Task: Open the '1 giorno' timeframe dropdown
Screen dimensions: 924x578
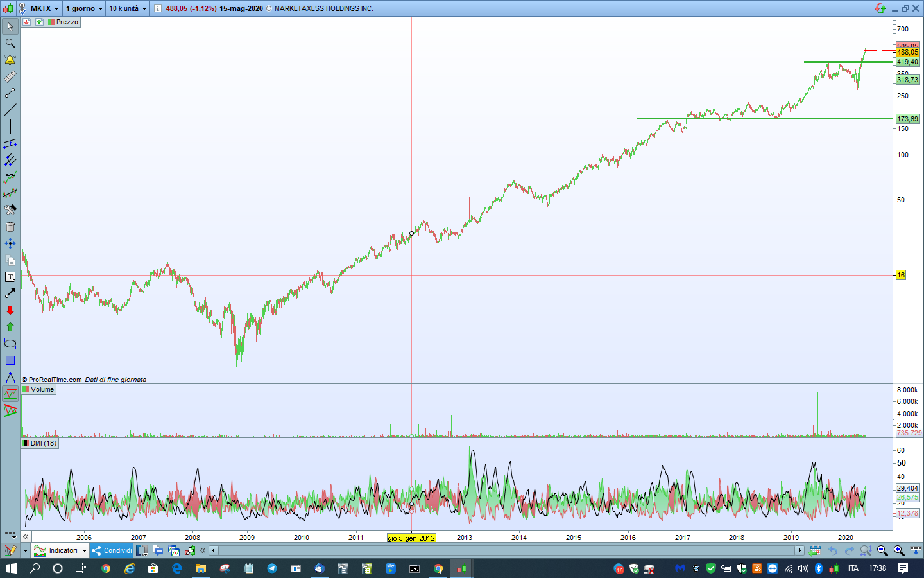Action: (84, 8)
